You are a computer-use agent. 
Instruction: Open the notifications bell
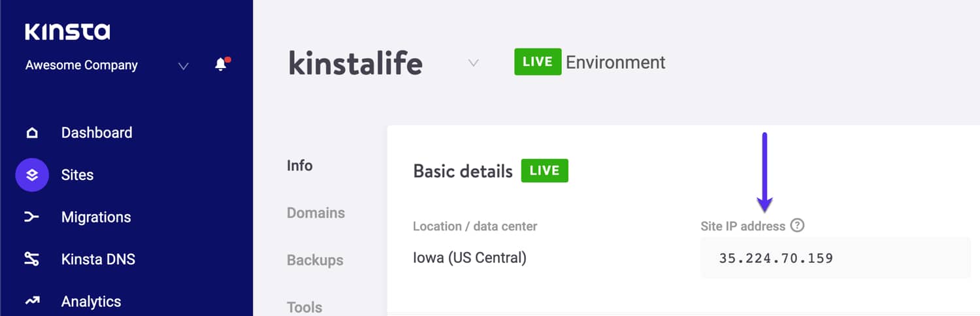(x=221, y=65)
